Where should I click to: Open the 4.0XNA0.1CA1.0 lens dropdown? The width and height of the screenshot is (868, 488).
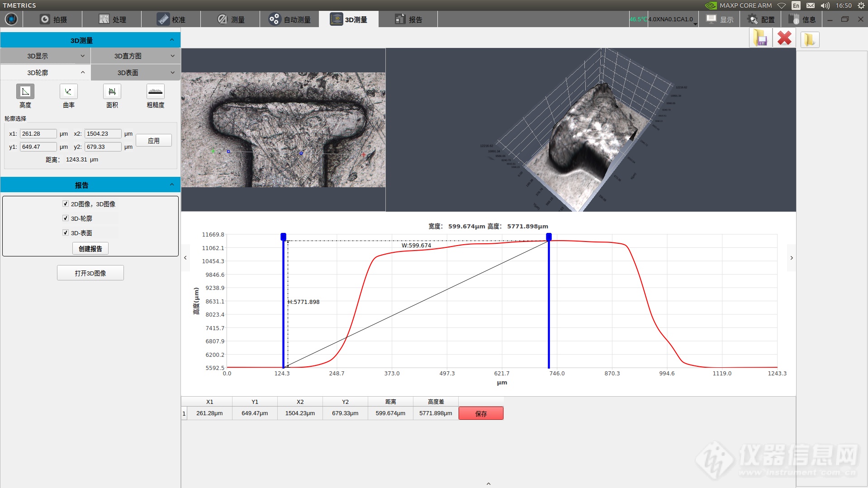[x=673, y=19]
